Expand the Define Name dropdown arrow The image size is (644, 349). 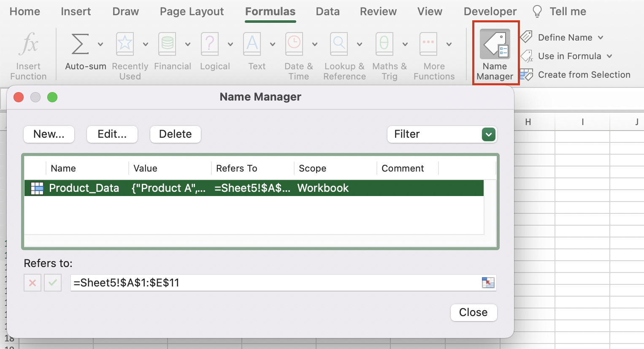(x=601, y=38)
